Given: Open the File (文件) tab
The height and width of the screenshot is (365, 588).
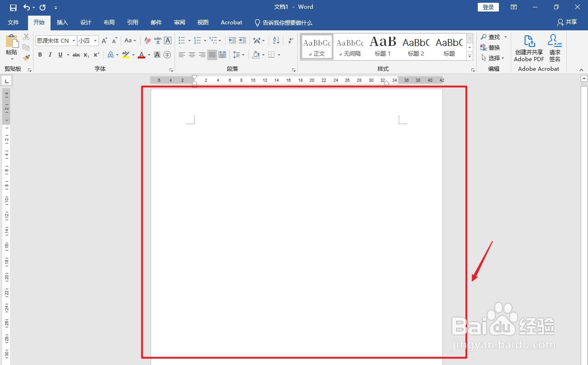Looking at the screenshot, I should [x=13, y=22].
